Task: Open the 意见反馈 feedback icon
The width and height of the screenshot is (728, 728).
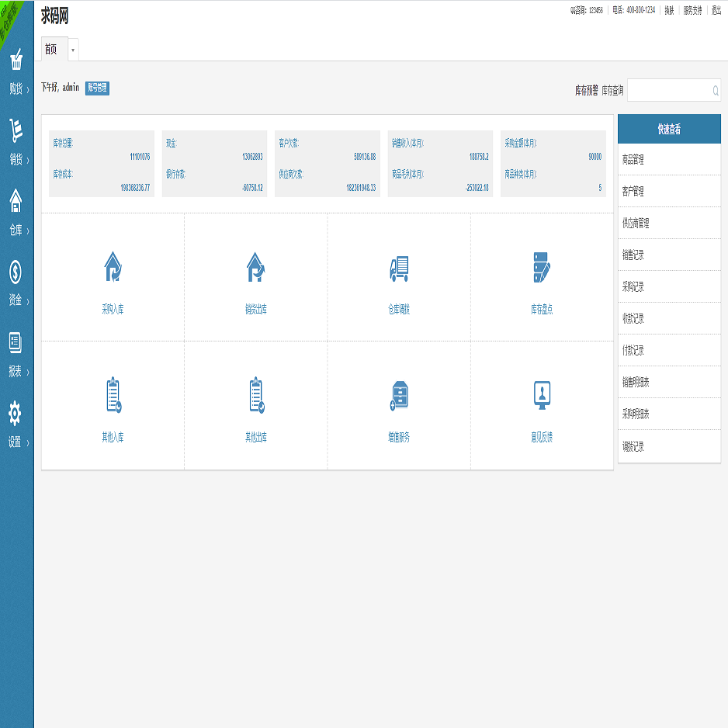Action: [542, 395]
